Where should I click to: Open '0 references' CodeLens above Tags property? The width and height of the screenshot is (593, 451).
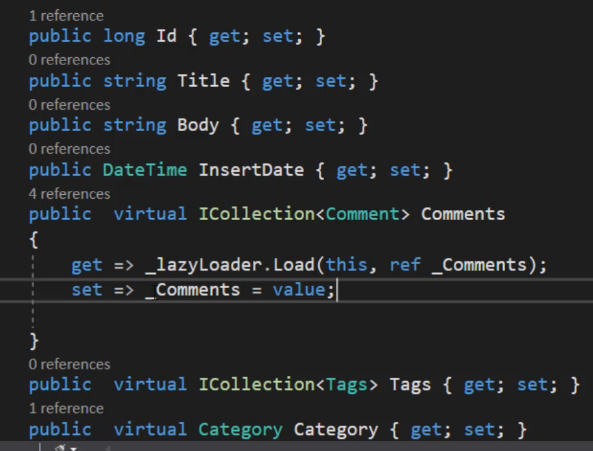pyautogui.click(x=70, y=364)
